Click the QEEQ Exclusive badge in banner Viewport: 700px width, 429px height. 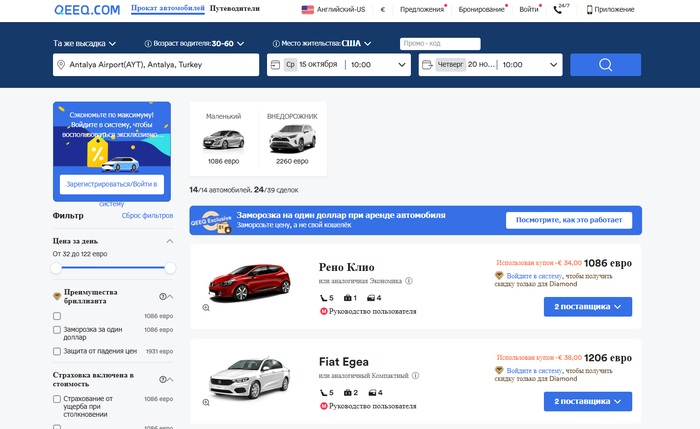click(212, 221)
